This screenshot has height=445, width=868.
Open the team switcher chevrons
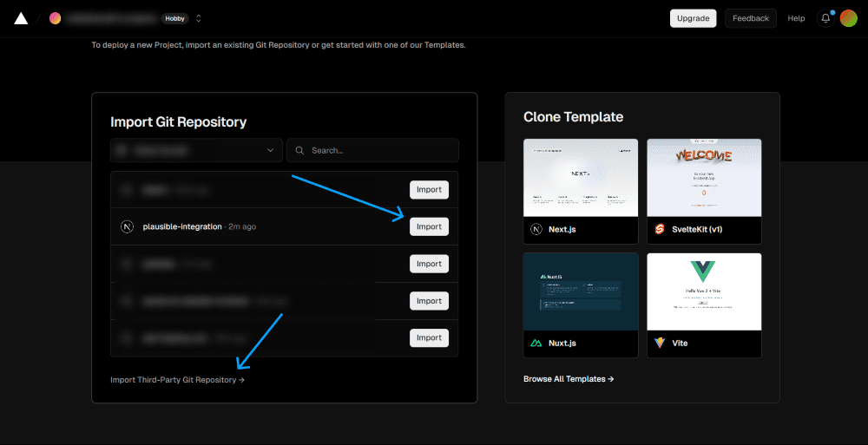198,18
